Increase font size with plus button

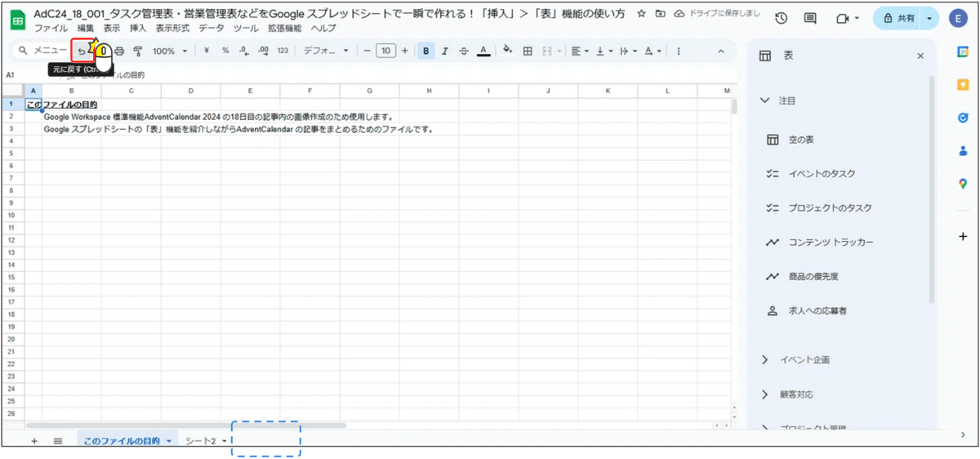404,51
